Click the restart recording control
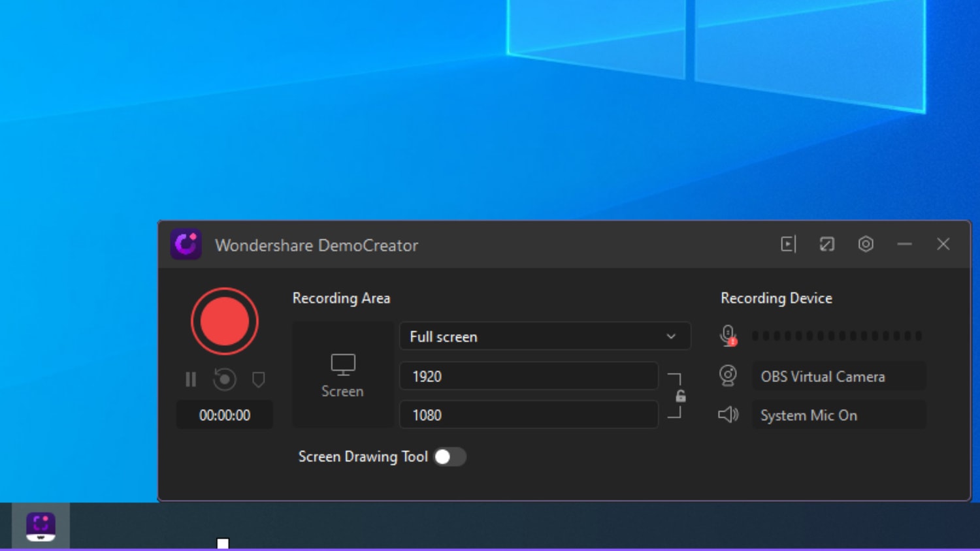Screen dimensions: 980x551 pos(224,379)
